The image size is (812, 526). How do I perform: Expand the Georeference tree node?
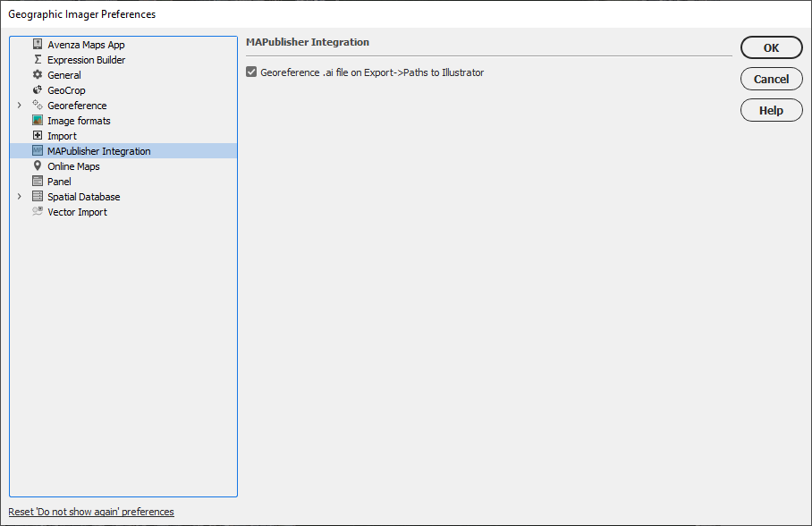[19, 106]
